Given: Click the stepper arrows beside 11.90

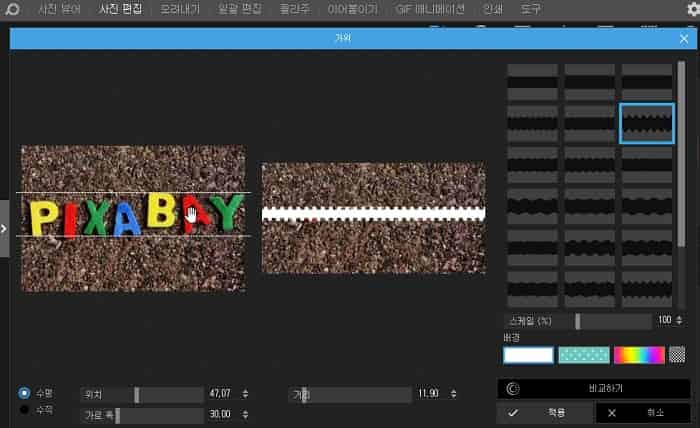Looking at the screenshot, I should 453,394.
